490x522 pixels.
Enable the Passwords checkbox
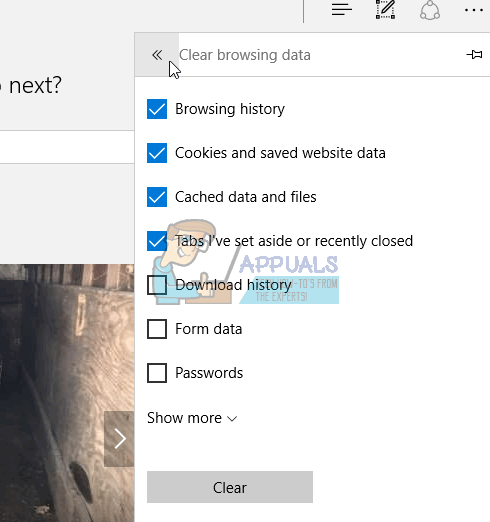click(157, 373)
